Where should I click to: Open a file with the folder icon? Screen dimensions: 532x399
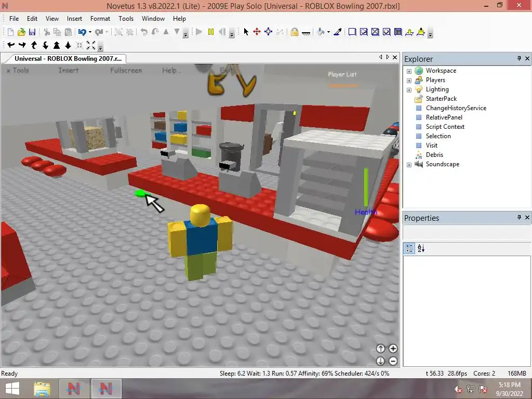pyautogui.click(x=21, y=32)
